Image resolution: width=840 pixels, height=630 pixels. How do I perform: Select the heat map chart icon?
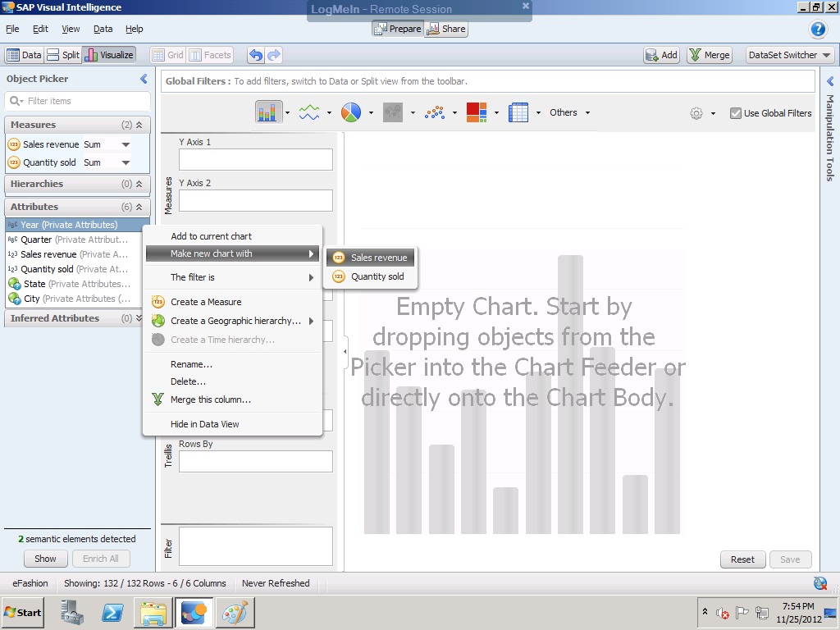(x=477, y=112)
